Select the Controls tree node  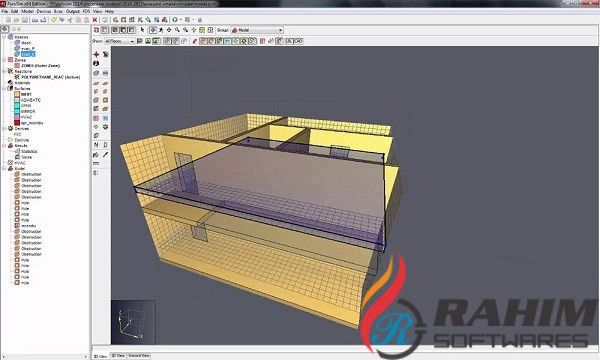click(x=21, y=140)
